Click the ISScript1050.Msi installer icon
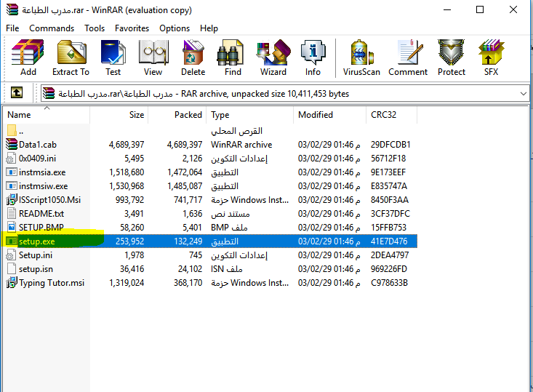The width and height of the screenshot is (533, 392). pos(12,199)
